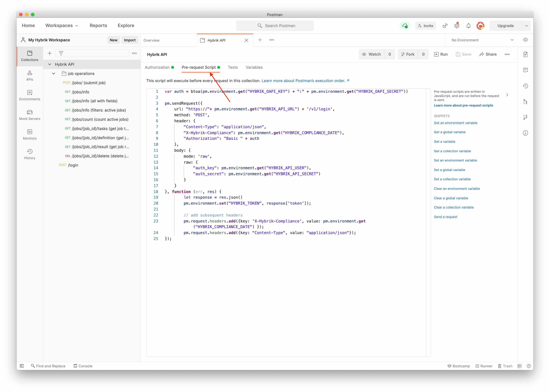This screenshot has width=550, height=392.
Task: Open the notifications bell
Action: [x=468, y=26]
